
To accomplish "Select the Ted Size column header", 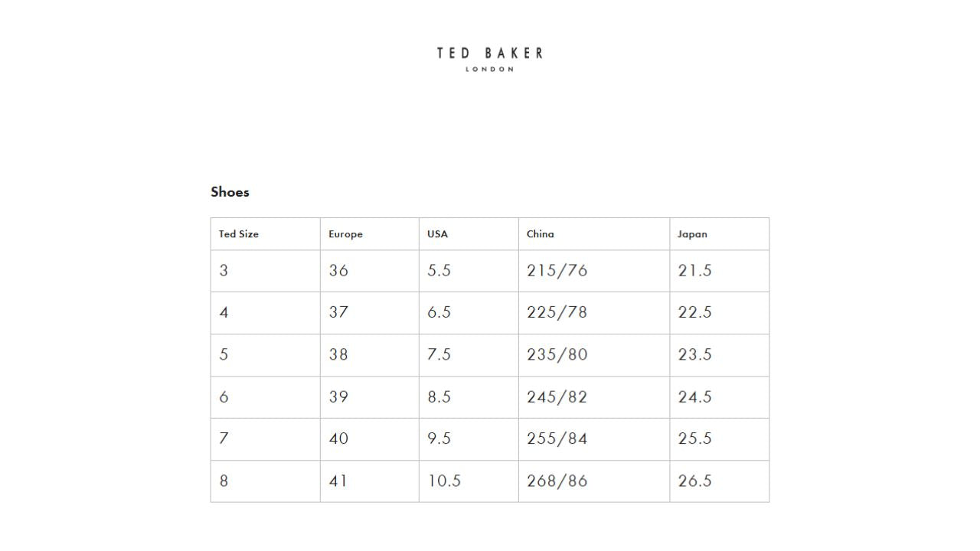I will [x=239, y=234].
